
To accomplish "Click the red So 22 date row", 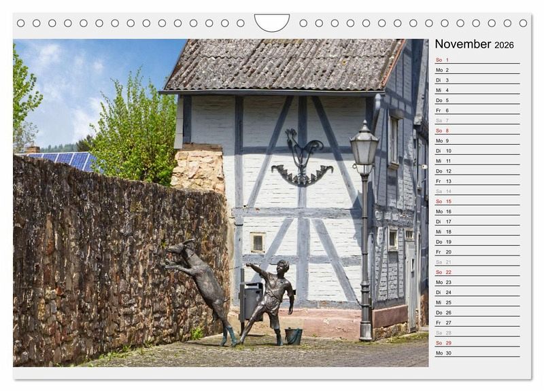I will click(x=477, y=272).
